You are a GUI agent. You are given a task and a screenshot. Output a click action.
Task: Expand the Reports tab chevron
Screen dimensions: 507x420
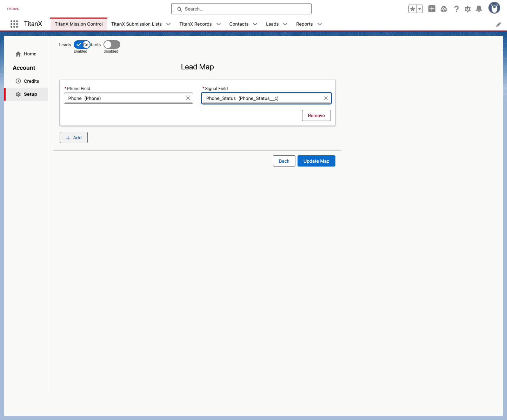pyautogui.click(x=320, y=24)
